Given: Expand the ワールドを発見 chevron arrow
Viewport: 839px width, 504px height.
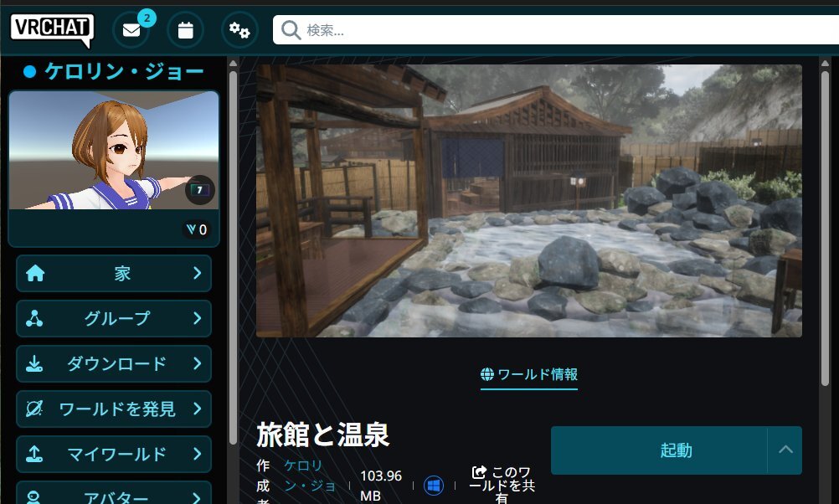Looking at the screenshot, I should 198,409.
